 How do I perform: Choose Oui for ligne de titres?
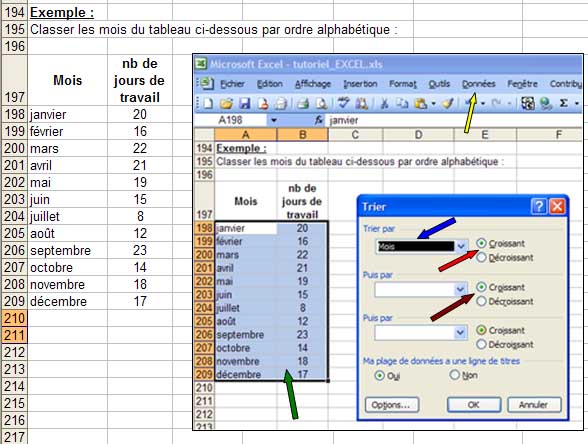pos(380,375)
